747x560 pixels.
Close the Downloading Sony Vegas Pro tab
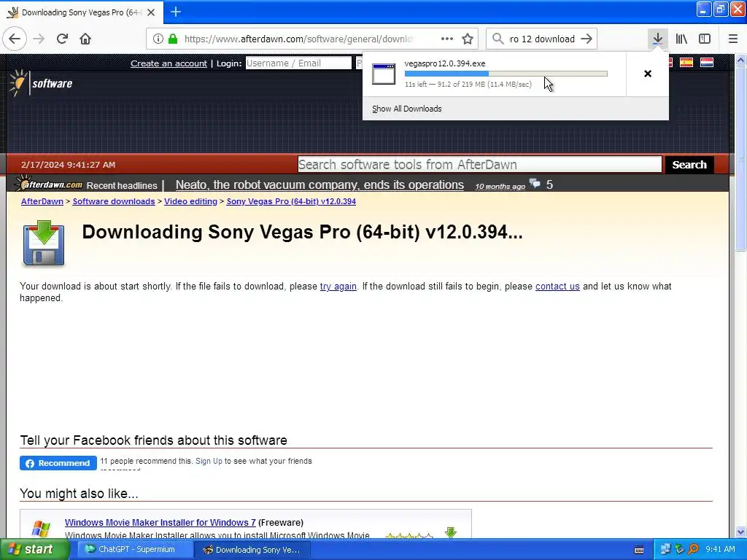pos(151,12)
